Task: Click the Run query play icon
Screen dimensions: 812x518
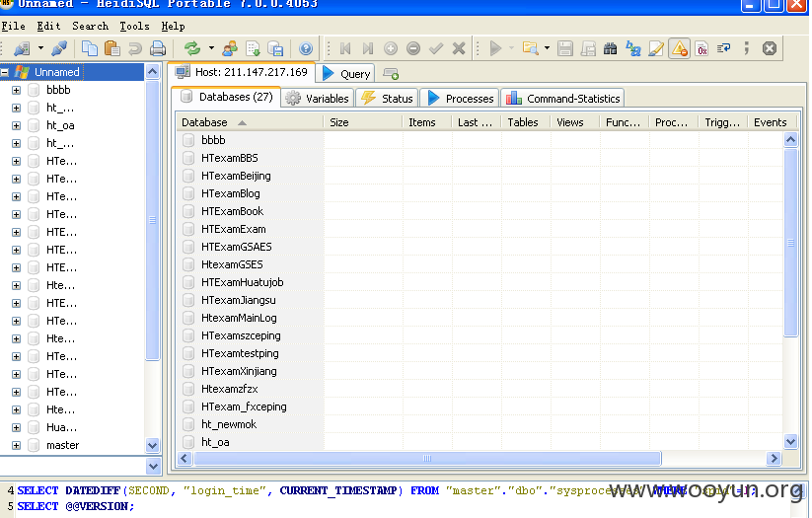Action: pos(495,48)
